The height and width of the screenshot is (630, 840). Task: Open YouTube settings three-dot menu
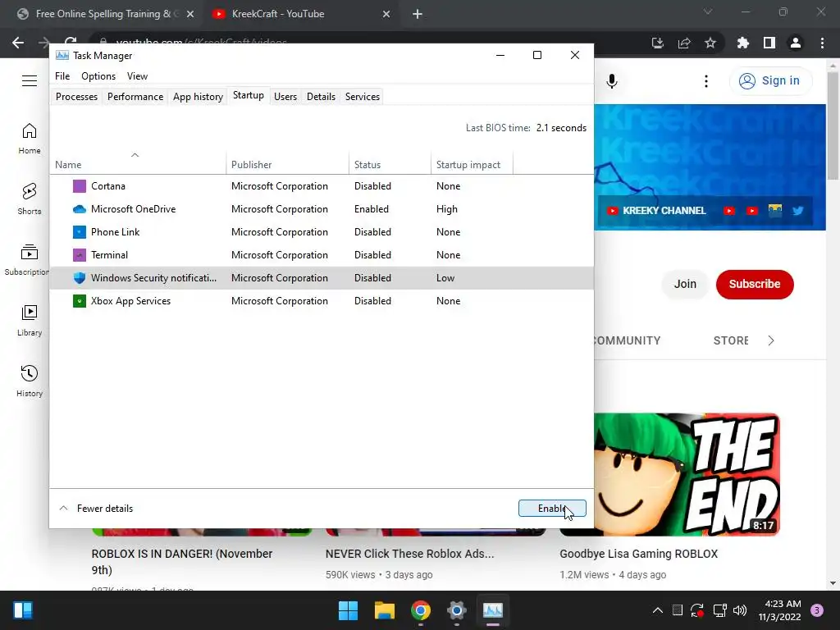706,81
